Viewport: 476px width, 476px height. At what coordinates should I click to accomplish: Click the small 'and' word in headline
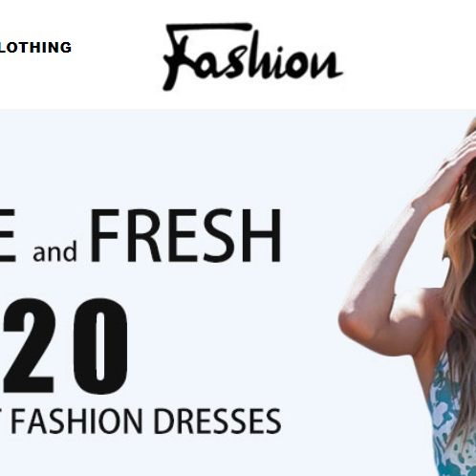point(54,251)
